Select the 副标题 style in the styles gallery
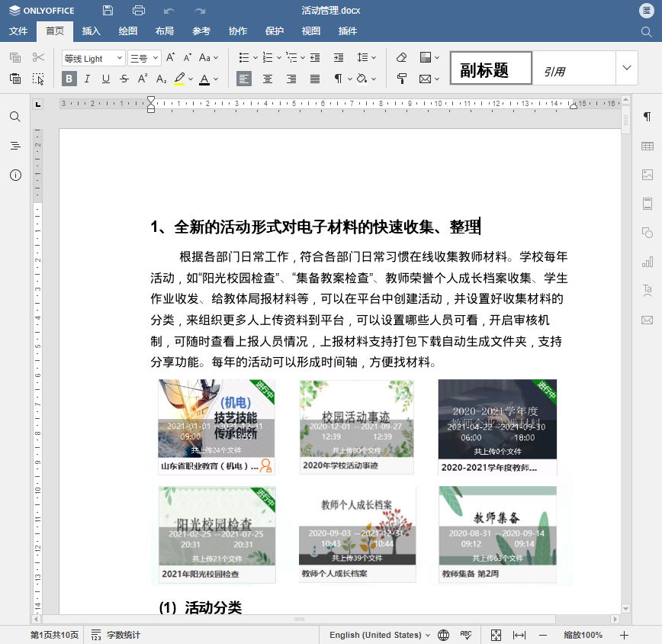The image size is (662, 644). coord(490,68)
